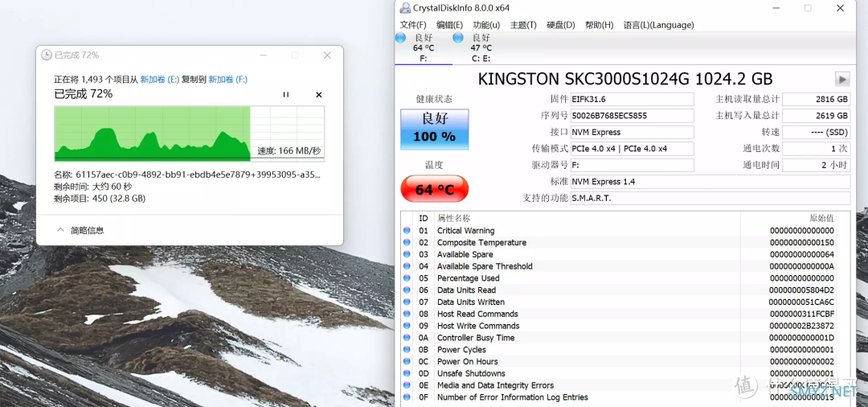This screenshot has height=407, width=868.
Task: Click the red 64 °C temperature button
Action: tap(435, 189)
